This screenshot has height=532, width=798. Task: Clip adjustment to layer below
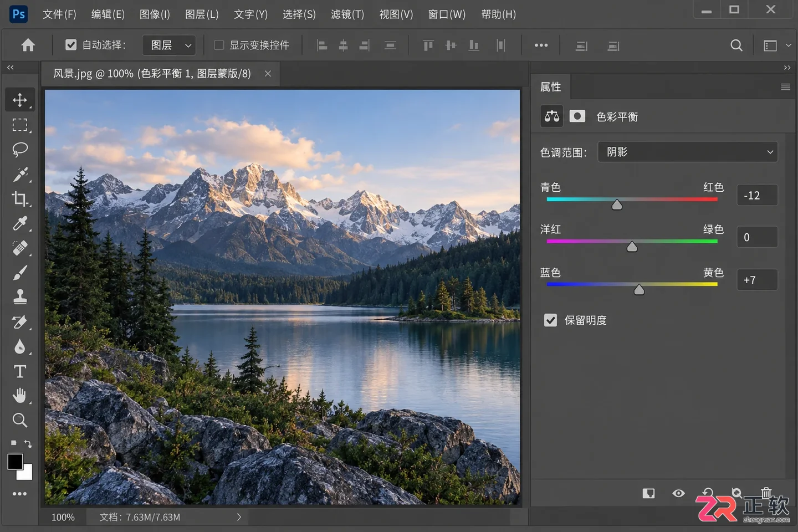[648, 493]
